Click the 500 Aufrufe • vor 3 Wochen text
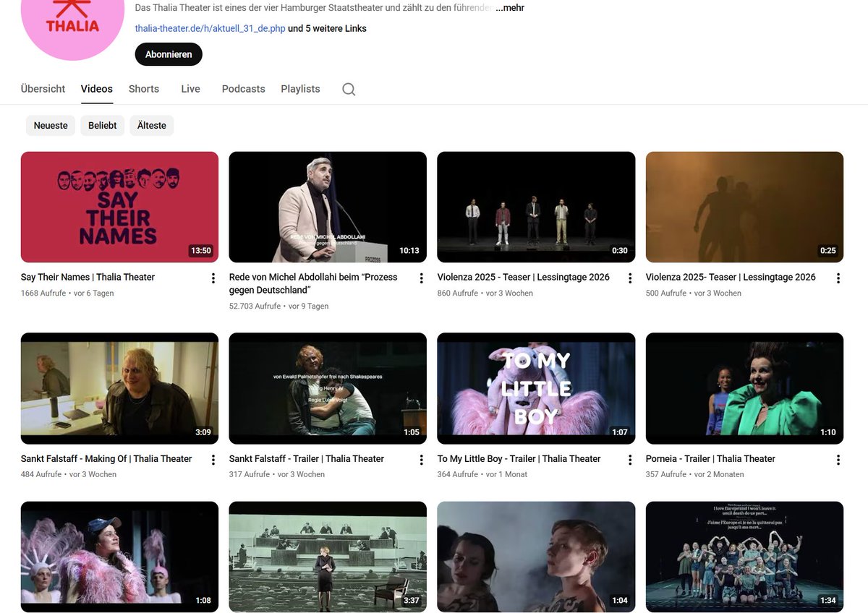This screenshot has width=868, height=613. [x=694, y=293]
